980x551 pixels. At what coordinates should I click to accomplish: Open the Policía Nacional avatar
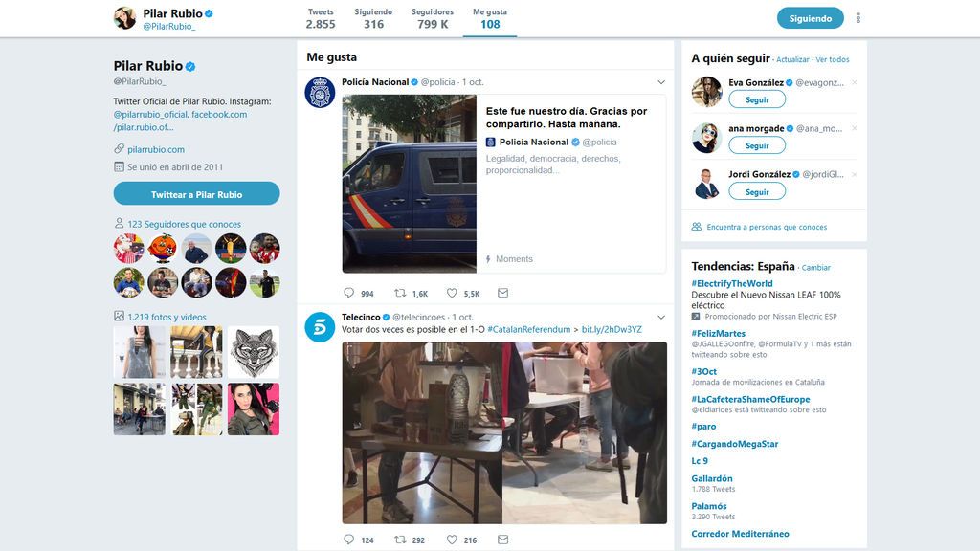pyautogui.click(x=320, y=93)
